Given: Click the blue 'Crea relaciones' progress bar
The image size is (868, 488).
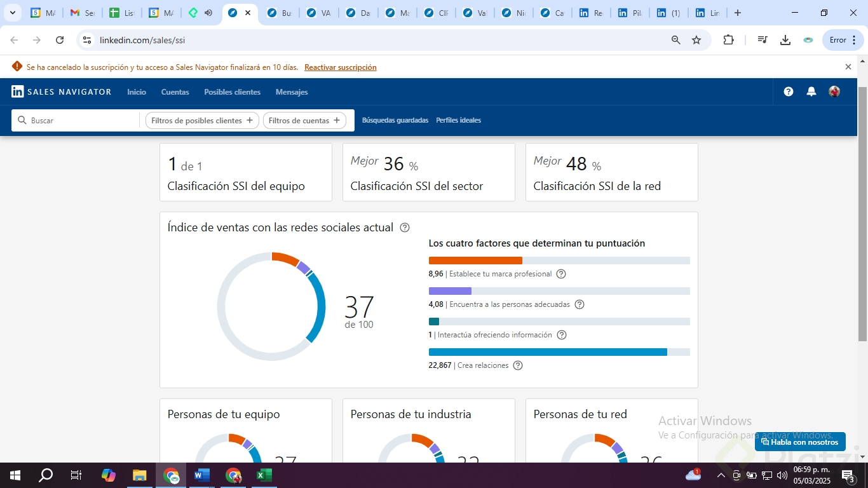Looking at the screenshot, I should 548,352.
